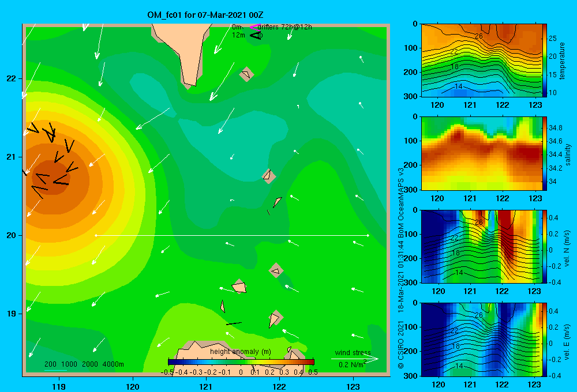The image size is (577, 392).
Task: Click the vel. N colorbar scale
Action: [545, 246]
